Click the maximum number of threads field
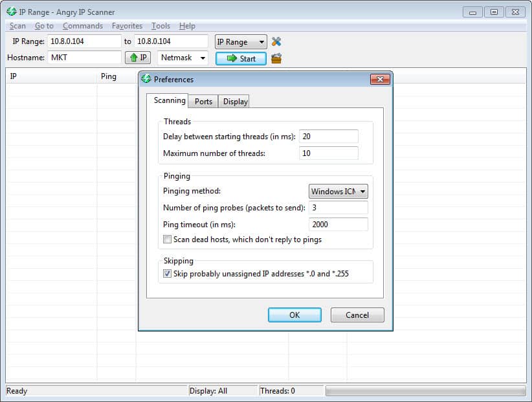The width and height of the screenshot is (532, 402). [x=328, y=153]
